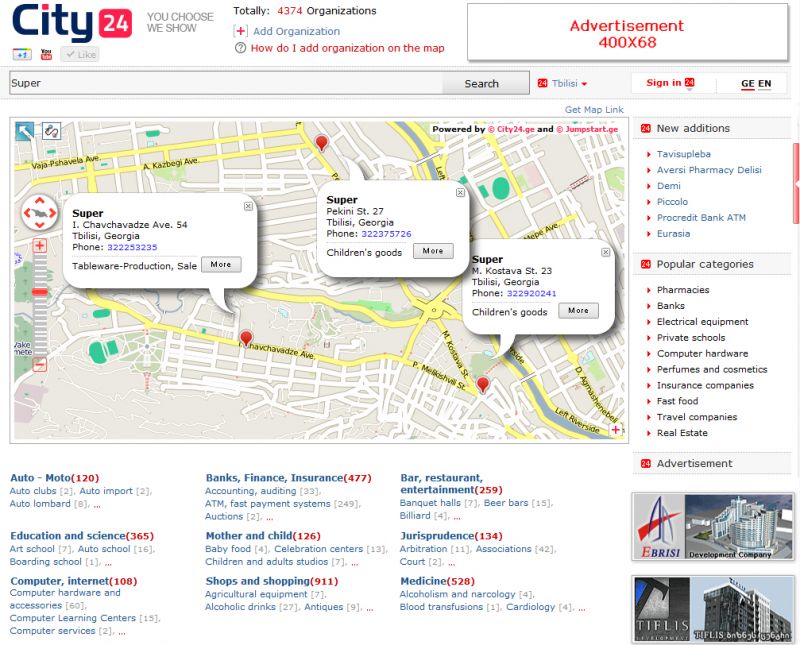Select the measure tool beside the arrow tool
Screen dimensions: 800x645
pyautogui.click(x=51, y=130)
